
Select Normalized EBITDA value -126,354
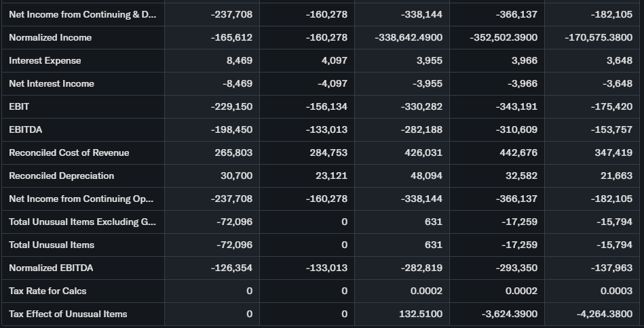pyautogui.click(x=232, y=268)
